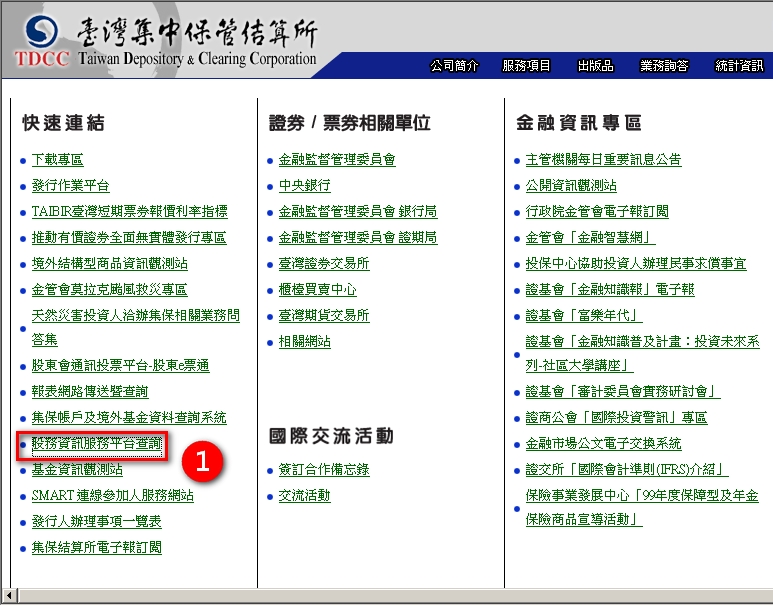
Task: Open the 交流活動 link
Action: (x=305, y=496)
